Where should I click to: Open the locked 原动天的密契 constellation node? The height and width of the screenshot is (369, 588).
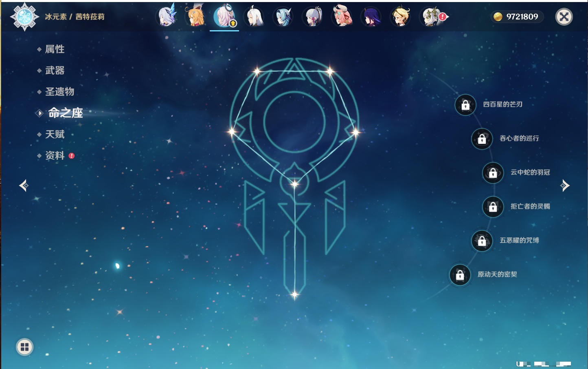click(460, 275)
